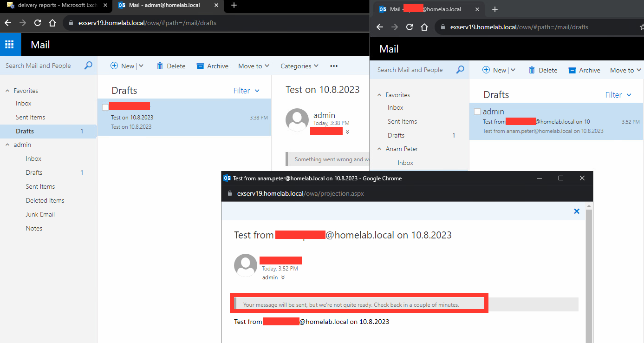Go to the home page in right browser window
Screen dimensions: 644x343
[424, 27]
